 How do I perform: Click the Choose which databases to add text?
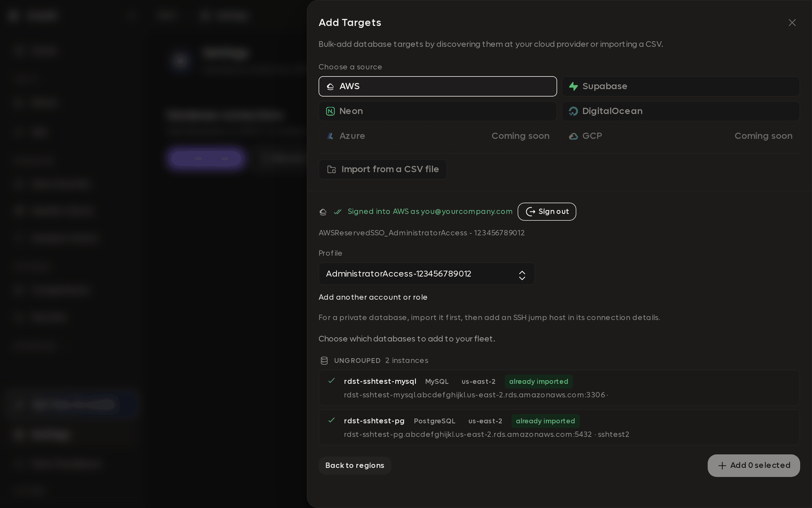click(407, 339)
